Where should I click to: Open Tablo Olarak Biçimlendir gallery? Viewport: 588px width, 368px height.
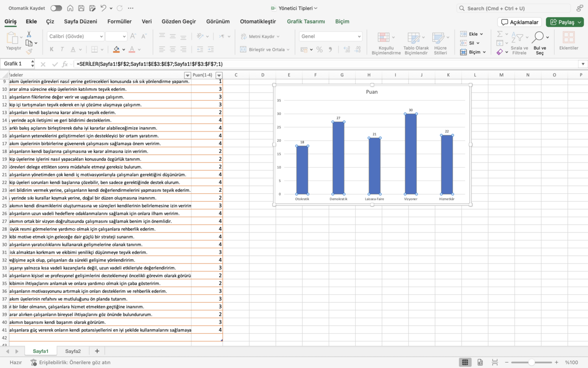(x=416, y=43)
